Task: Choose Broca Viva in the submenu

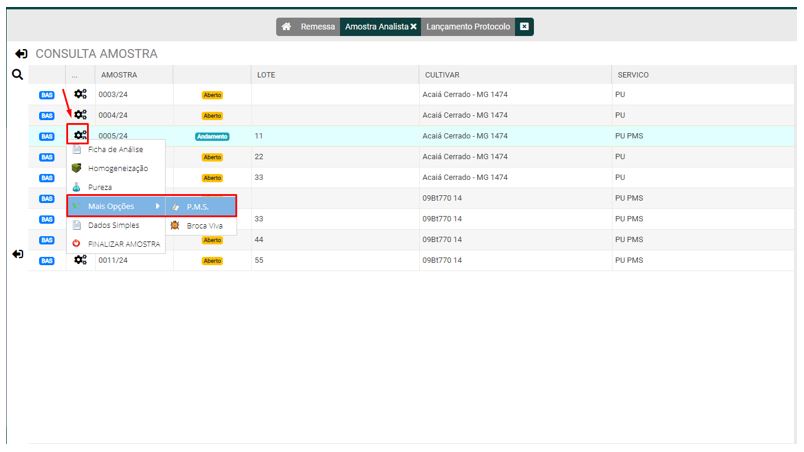Action: (203, 226)
